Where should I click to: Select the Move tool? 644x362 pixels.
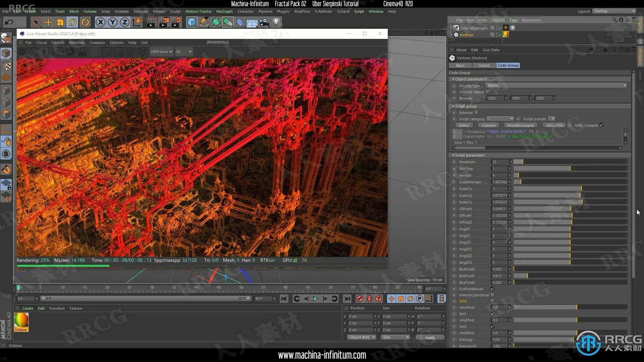point(48,22)
